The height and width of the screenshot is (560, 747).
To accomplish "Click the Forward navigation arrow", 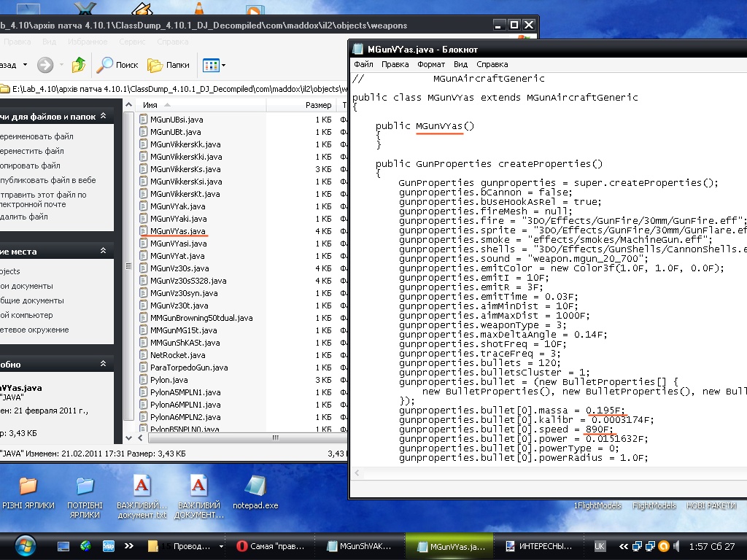I will click(x=45, y=65).
